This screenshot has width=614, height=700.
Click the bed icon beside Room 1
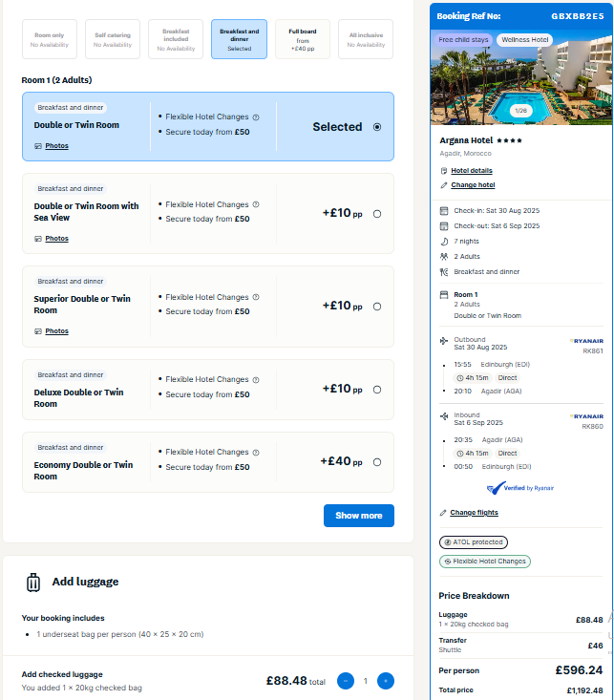444,295
